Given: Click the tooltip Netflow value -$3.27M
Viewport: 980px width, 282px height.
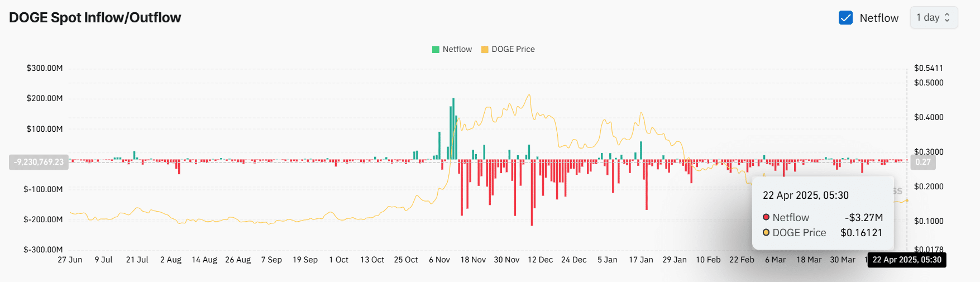Looking at the screenshot, I should tap(864, 218).
